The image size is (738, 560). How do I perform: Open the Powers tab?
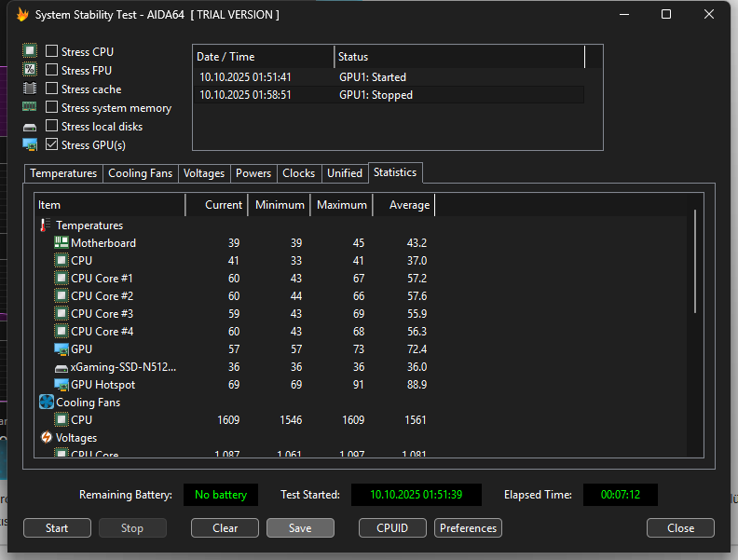[x=253, y=173]
